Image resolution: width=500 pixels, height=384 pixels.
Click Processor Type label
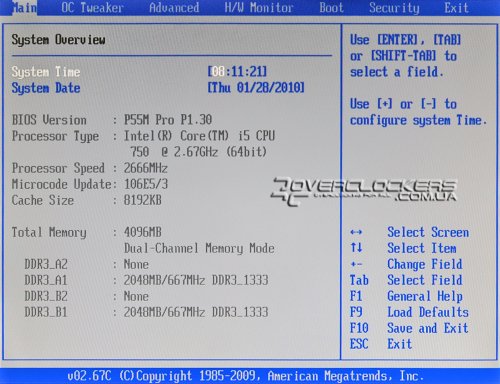pos(55,137)
